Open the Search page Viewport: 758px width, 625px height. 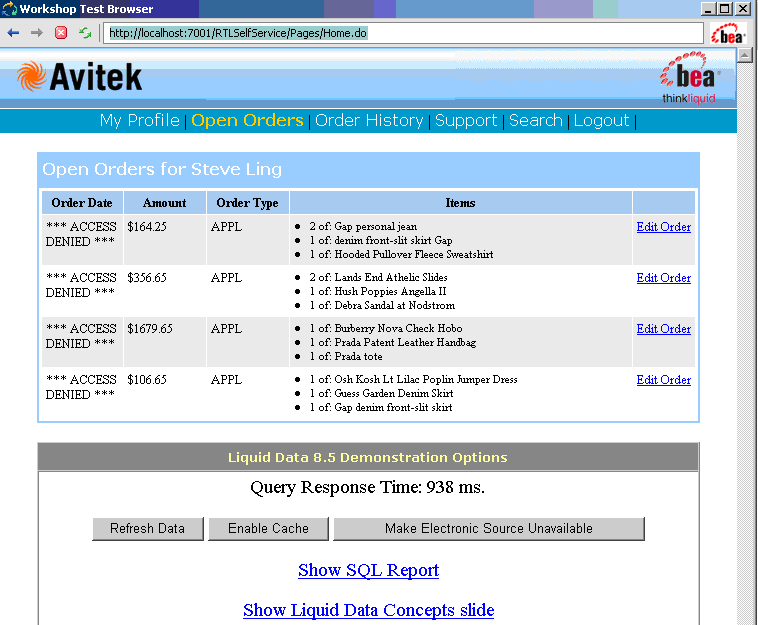(x=536, y=120)
